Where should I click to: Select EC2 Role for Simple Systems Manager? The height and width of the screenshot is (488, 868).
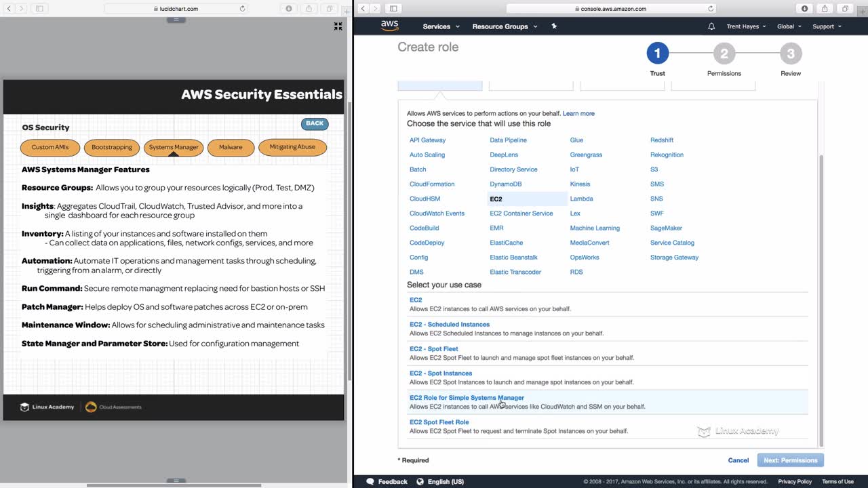467,398
